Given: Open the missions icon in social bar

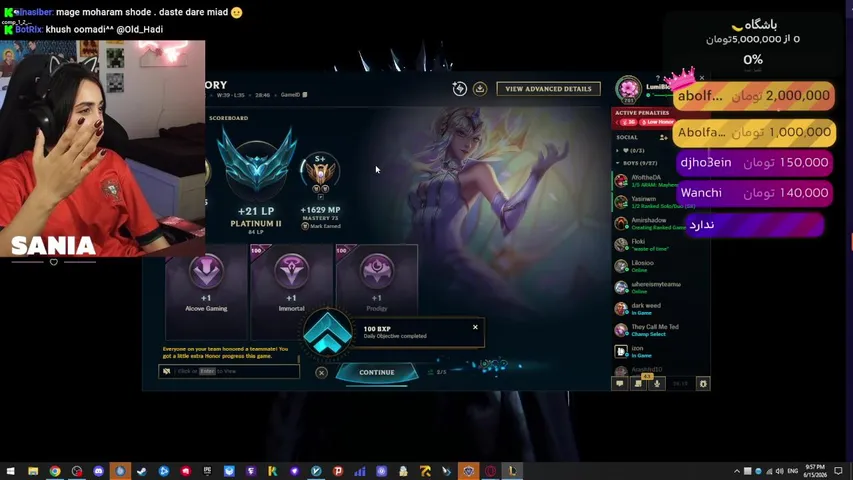Looking at the screenshot, I should pos(638,384).
